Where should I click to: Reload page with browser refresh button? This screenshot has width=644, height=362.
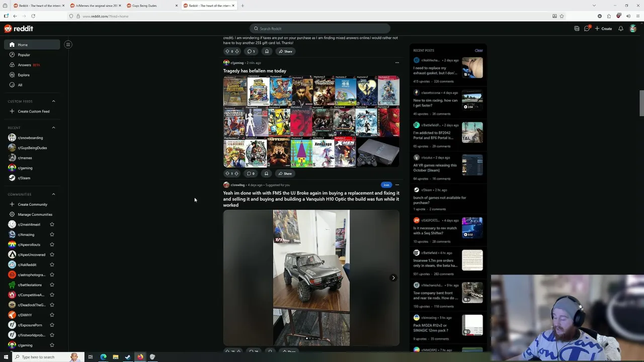[x=33, y=16]
